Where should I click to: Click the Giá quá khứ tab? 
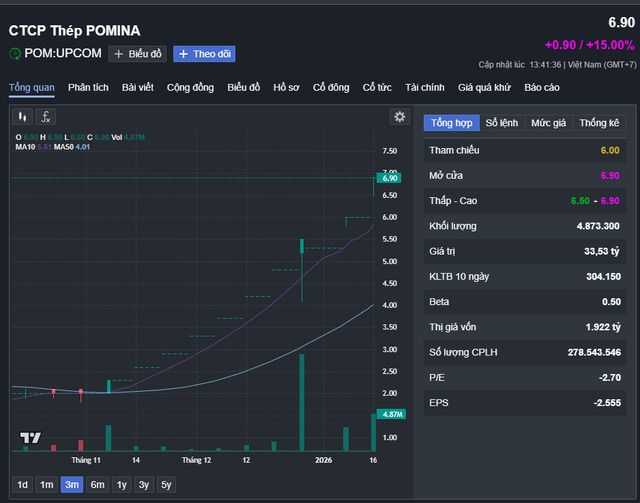484,87
